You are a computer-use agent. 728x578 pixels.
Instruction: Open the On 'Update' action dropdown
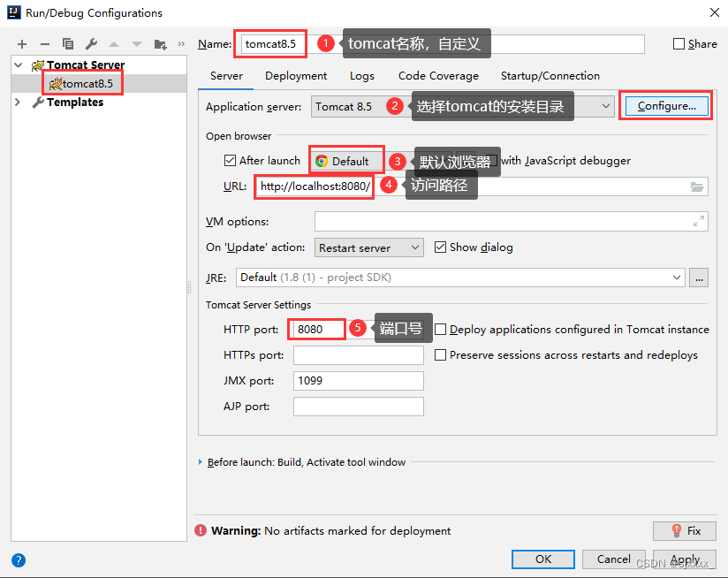(x=369, y=248)
